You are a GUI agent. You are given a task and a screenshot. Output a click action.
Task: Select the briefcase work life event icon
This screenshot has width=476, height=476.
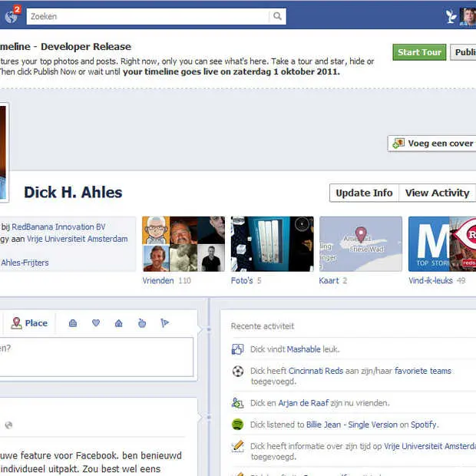point(73,323)
